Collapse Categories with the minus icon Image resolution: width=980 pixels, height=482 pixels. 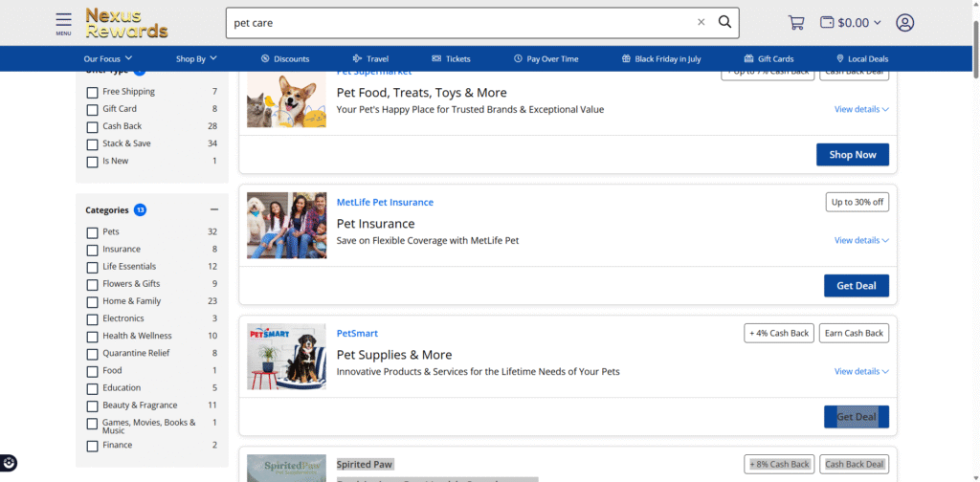click(x=214, y=209)
